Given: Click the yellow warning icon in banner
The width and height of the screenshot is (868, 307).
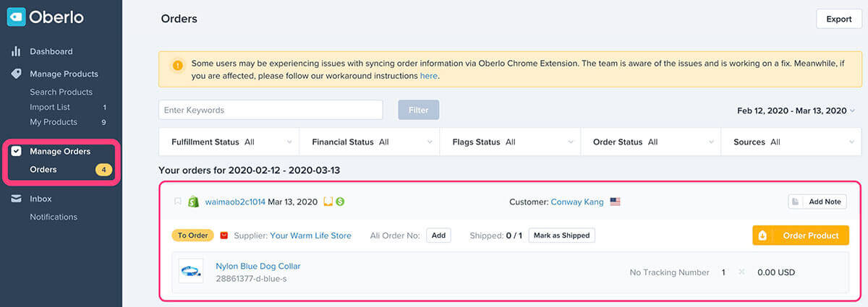Looking at the screenshot, I should [177, 66].
